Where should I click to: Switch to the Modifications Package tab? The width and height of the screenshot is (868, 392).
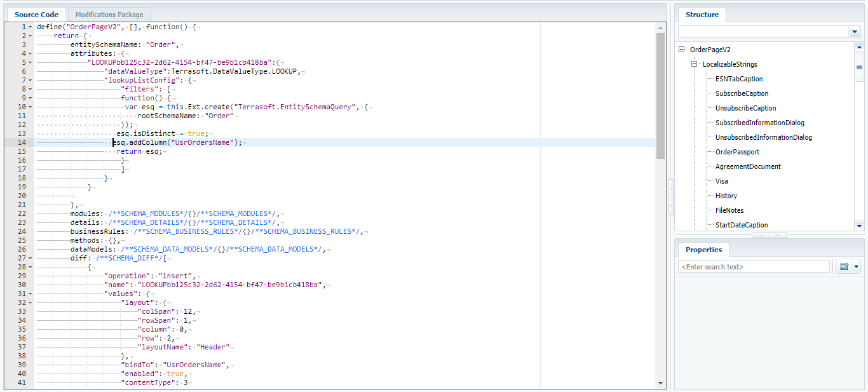click(109, 14)
